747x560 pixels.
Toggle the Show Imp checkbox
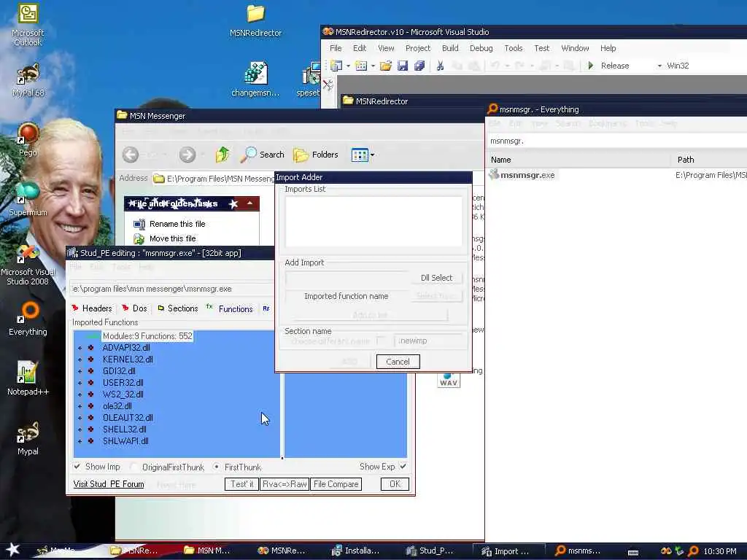tap(77, 466)
